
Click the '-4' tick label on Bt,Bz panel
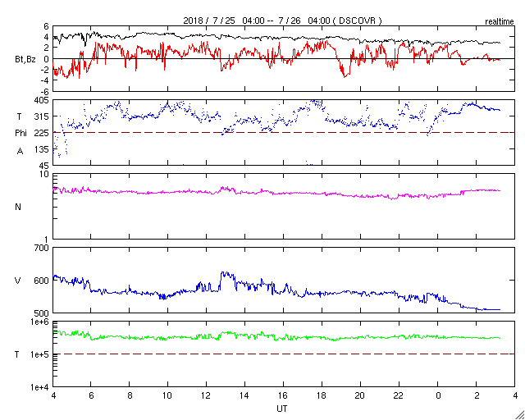click(x=45, y=80)
